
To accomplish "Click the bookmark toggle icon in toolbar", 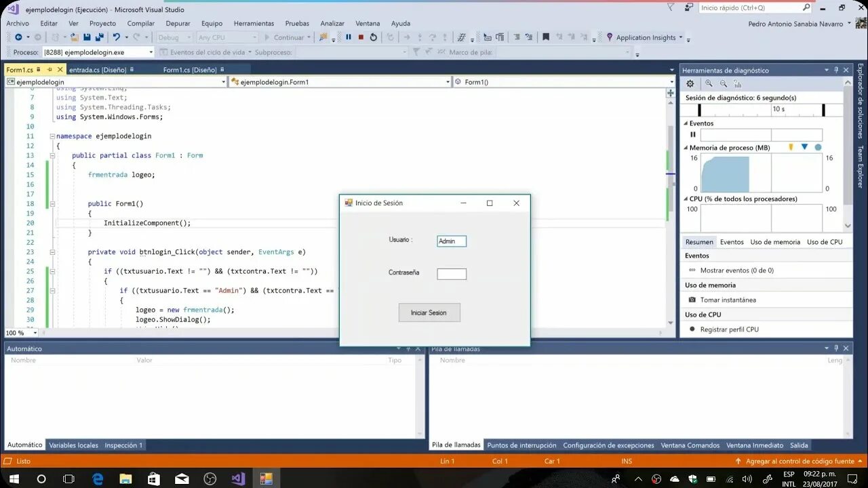I will [546, 37].
